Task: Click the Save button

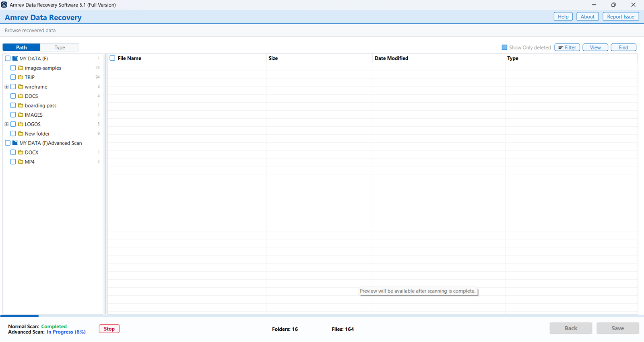Action: point(618,328)
